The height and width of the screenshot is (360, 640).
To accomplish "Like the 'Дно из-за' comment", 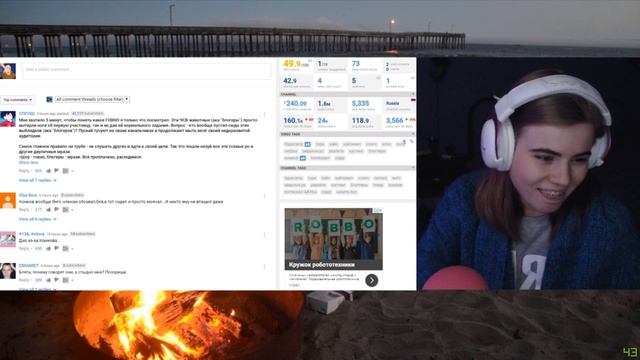I will pos(49,248).
